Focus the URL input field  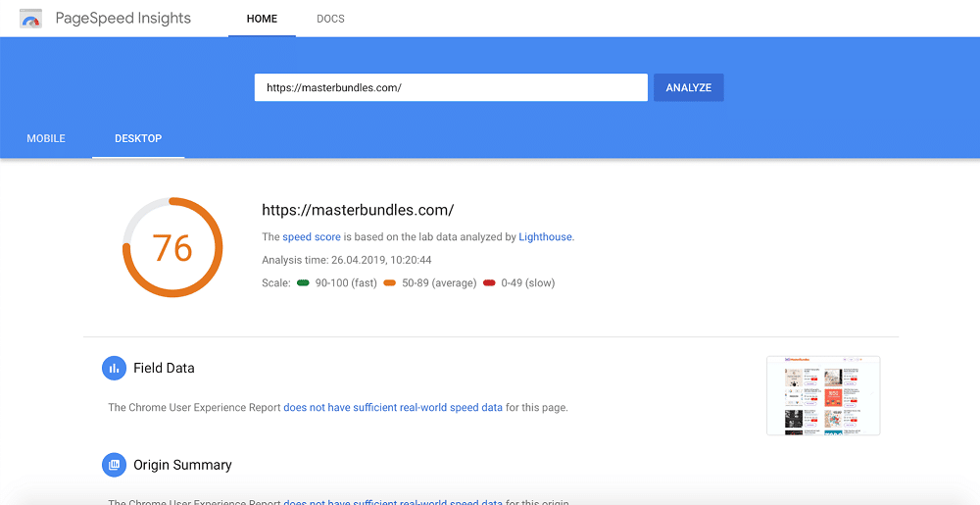(451, 87)
